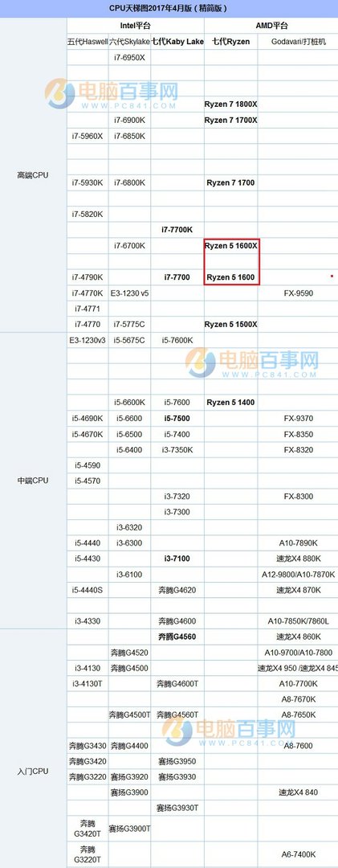The width and height of the screenshot is (338, 868).
Task: Select the Ryzen 5 1400 cell
Action: (230, 403)
